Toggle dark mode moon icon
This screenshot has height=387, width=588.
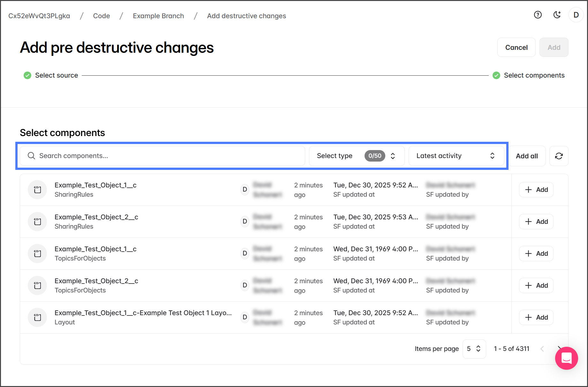pyautogui.click(x=557, y=15)
